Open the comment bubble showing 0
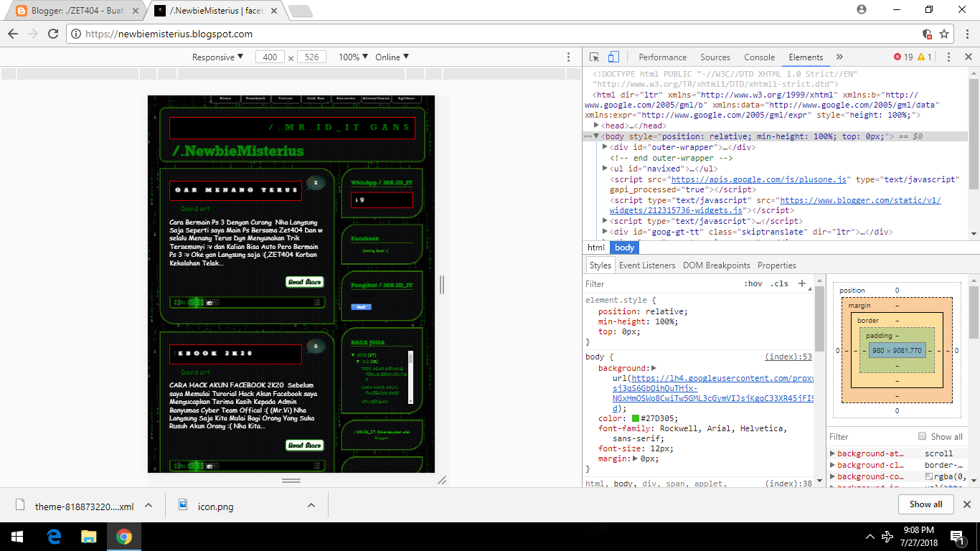Viewport: 980px width, 551px height. pos(316,347)
